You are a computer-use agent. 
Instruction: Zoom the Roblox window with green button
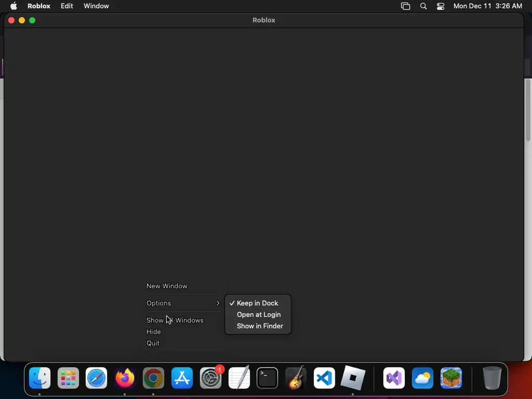click(32, 20)
